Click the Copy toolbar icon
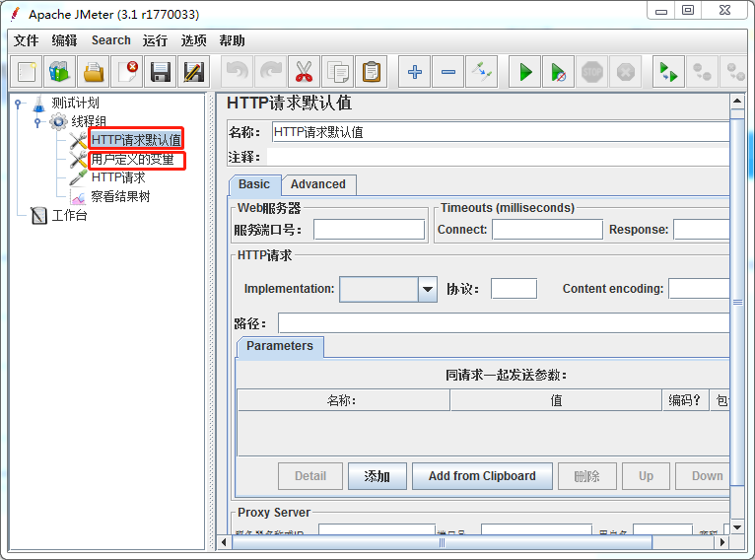Image resolution: width=755 pixels, height=560 pixels. 338,72
